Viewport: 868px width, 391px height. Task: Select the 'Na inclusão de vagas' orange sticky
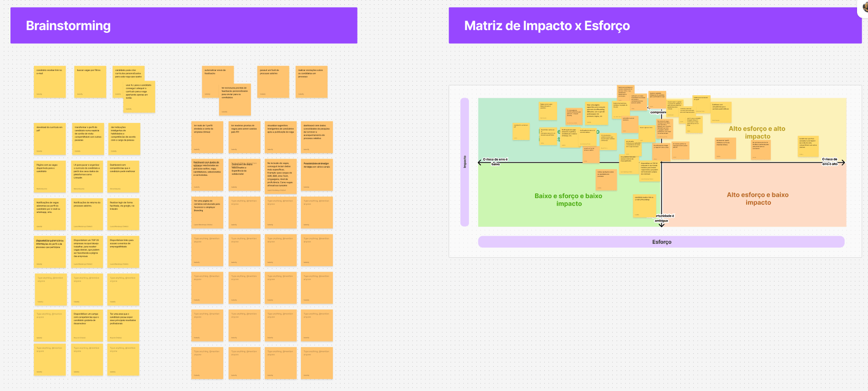[281, 177]
